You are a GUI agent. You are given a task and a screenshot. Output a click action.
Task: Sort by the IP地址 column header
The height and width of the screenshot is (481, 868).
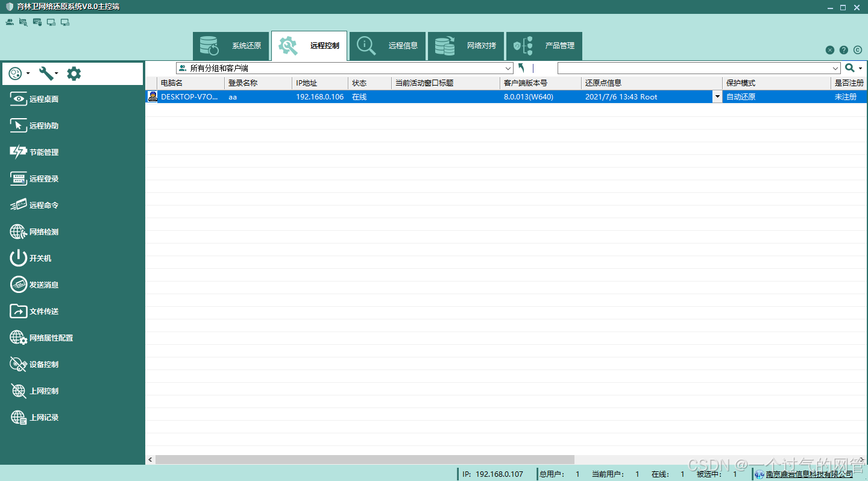pos(320,83)
